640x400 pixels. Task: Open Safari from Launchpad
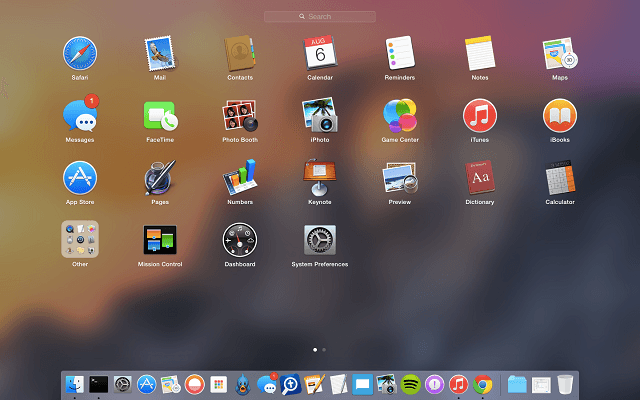(x=80, y=53)
